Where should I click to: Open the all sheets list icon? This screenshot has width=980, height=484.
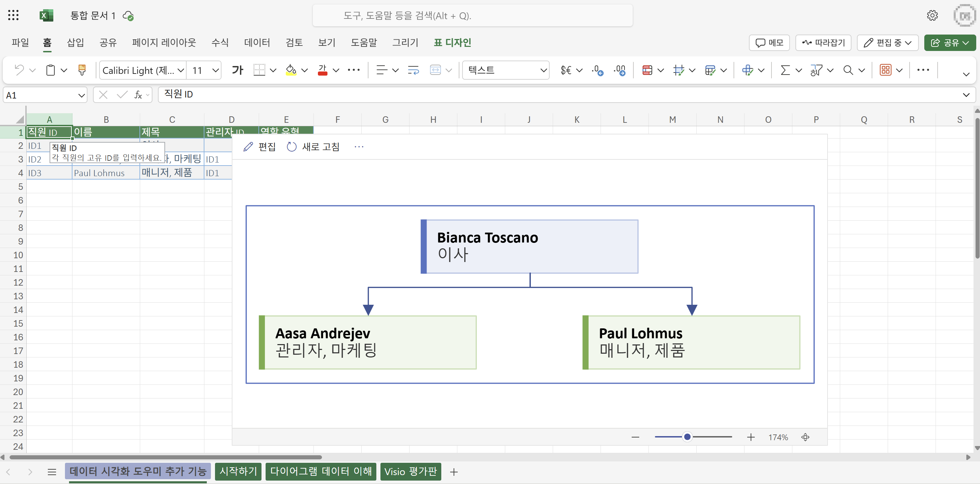coord(52,472)
